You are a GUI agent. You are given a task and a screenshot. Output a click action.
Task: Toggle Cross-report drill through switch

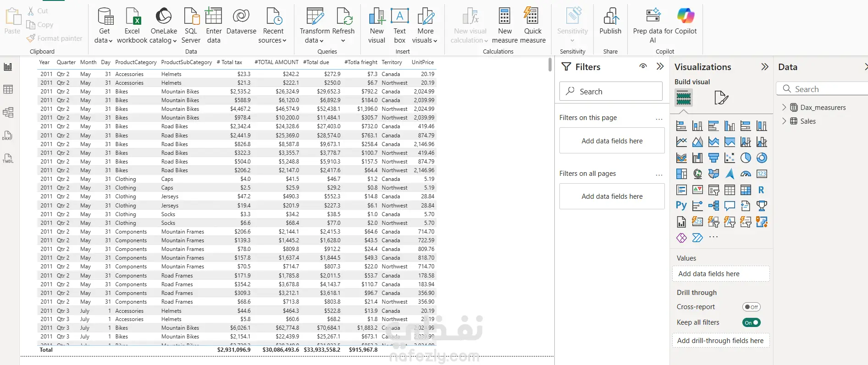[x=751, y=307]
